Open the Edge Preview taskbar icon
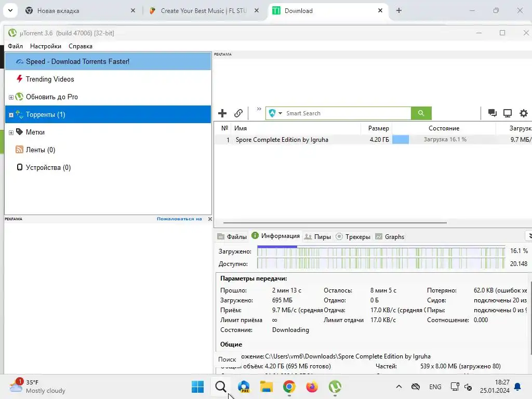 (244, 387)
